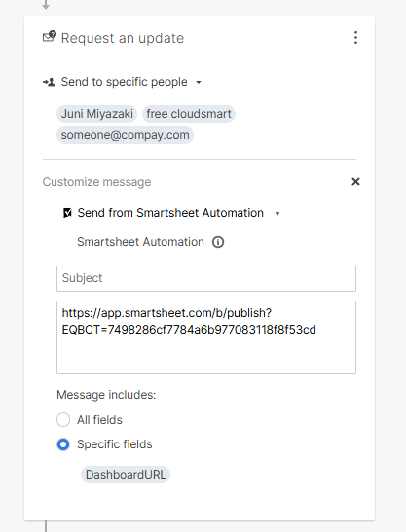Click the someone@compay.com recipient chip
406x532 pixels.
[125, 135]
